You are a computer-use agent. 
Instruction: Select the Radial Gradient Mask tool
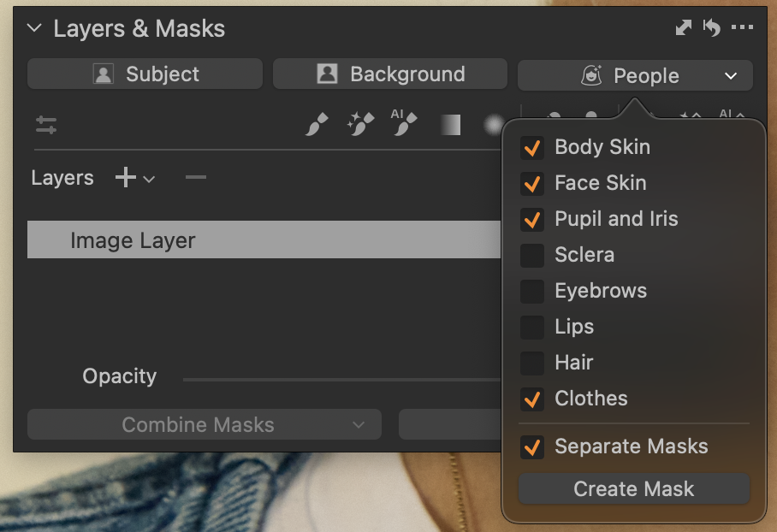493,125
